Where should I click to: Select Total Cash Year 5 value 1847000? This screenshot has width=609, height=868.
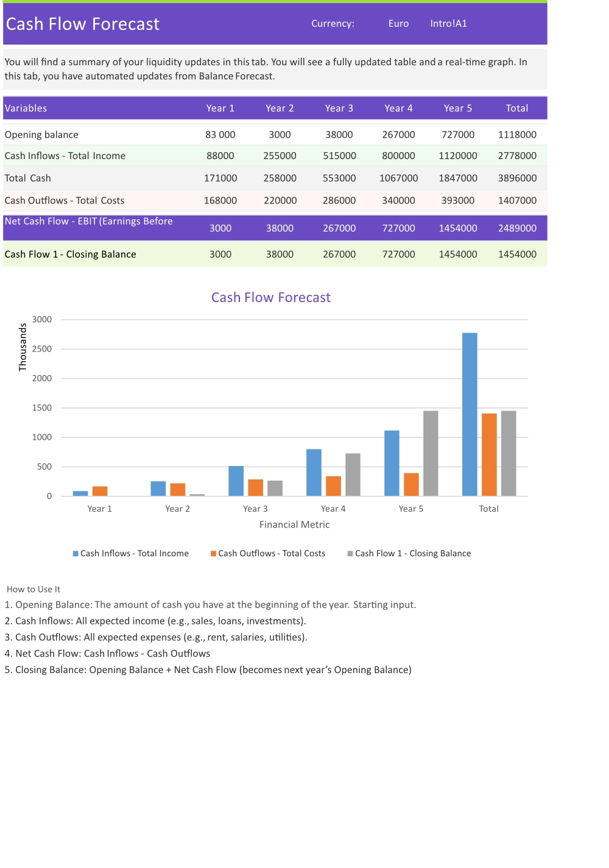458,178
